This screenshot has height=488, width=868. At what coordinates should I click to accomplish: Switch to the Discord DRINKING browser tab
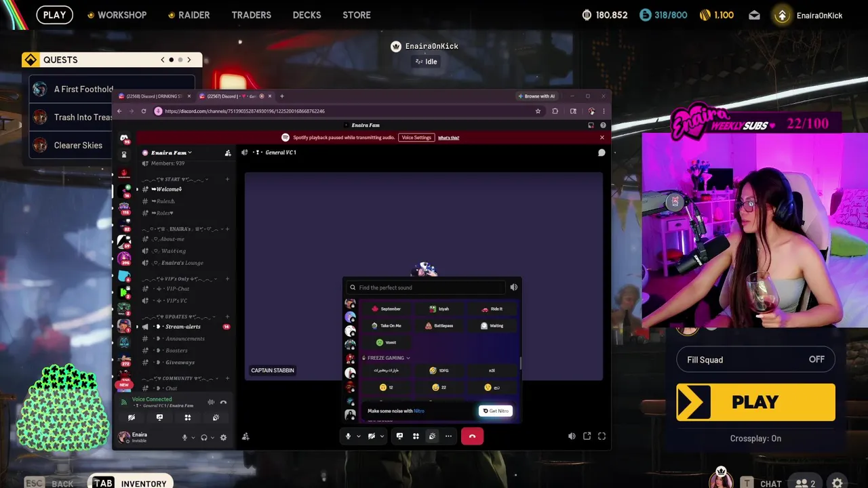155,96
